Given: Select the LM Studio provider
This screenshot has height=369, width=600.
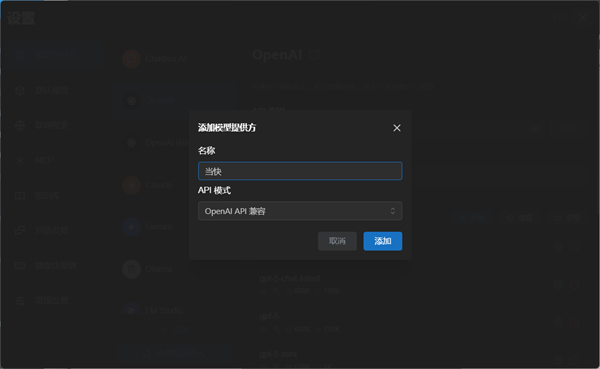Looking at the screenshot, I should pyautogui.click(x=174, y=310).
